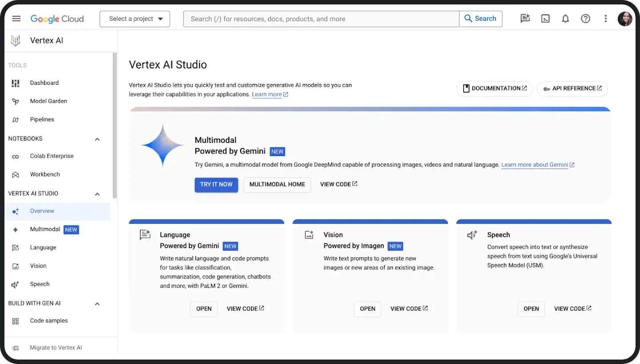Open Code samples under Build with Gen AI

48,320
